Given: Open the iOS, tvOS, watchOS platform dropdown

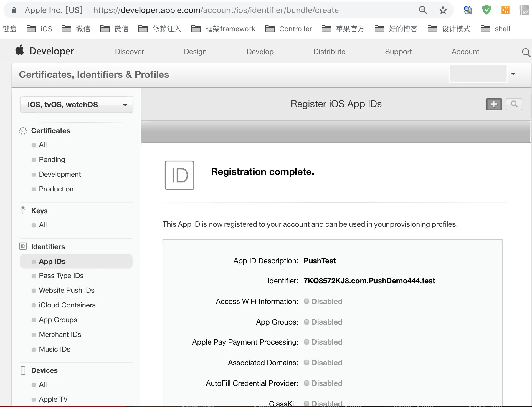Looking at the screenshot, I should click(x=77, y=105).
